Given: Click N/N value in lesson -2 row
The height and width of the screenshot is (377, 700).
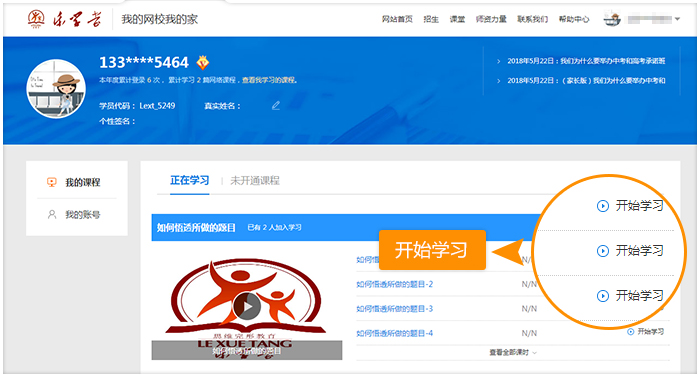Looking at the screenshot, I should (529, 284).
